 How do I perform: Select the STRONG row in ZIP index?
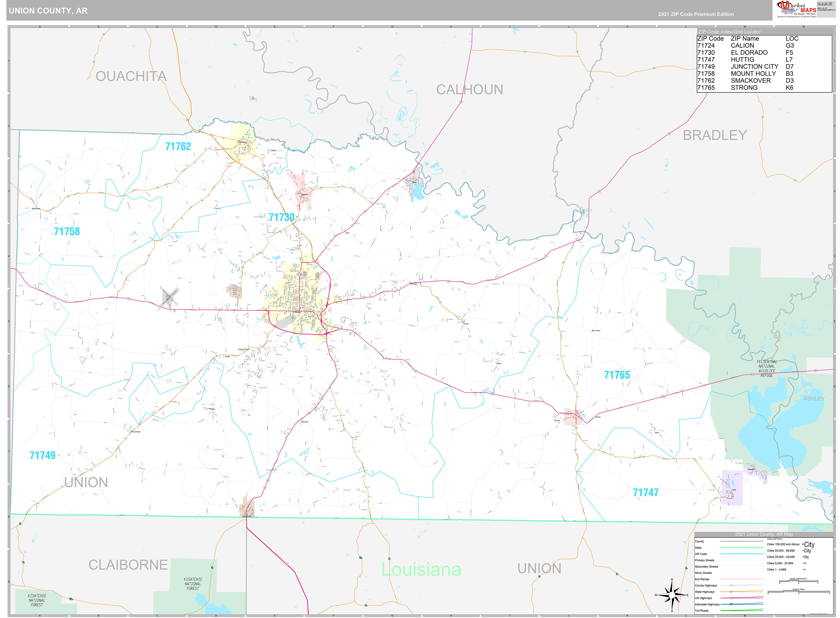[744, 87]
